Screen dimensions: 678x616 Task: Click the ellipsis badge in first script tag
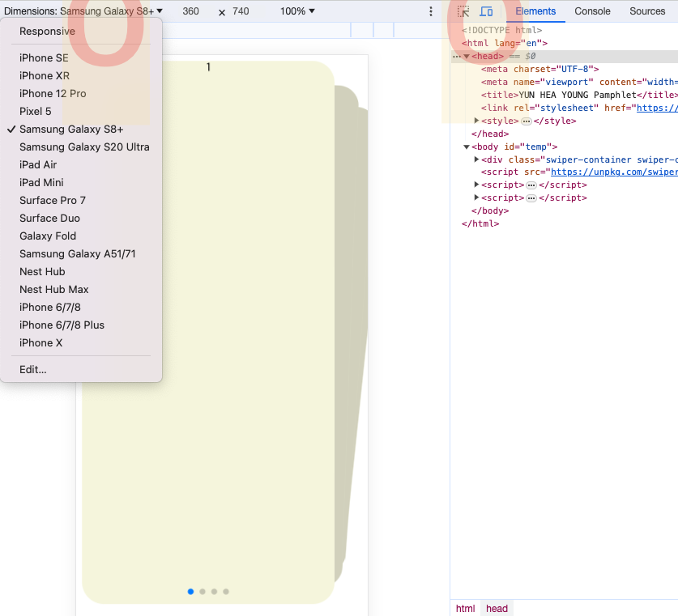tap(531, 185)
